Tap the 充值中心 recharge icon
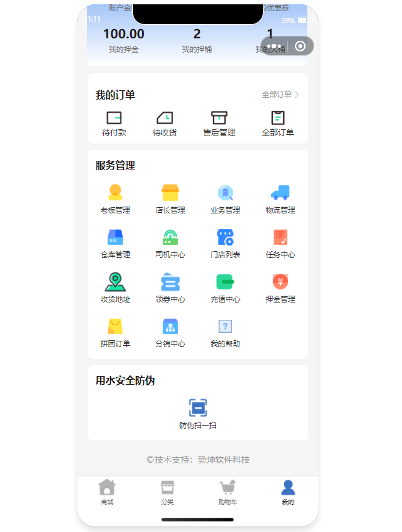 [225, 282]
